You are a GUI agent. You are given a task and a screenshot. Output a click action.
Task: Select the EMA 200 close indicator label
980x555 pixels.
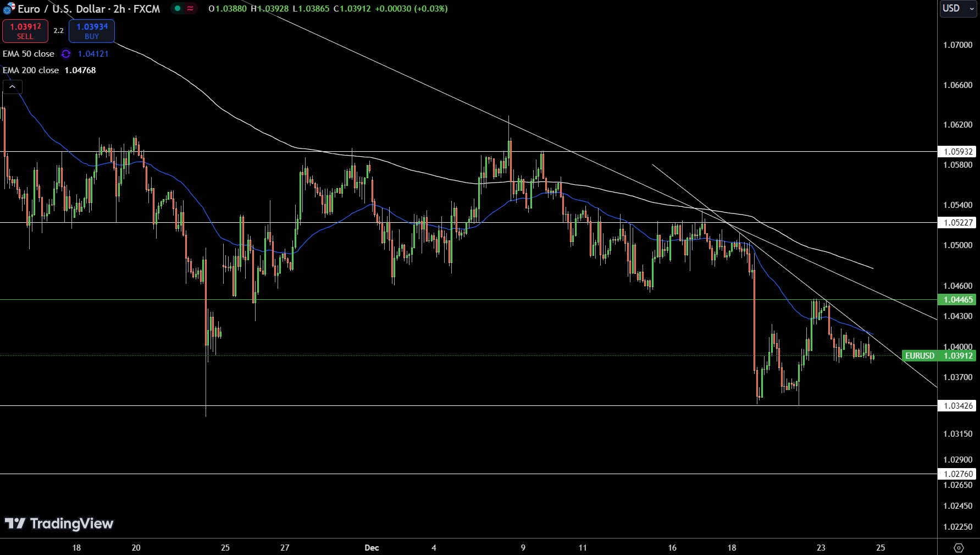31,70
